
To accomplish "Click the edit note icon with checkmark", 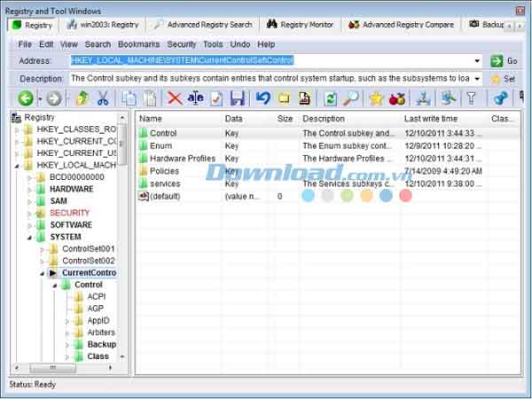I will [217, 98].
